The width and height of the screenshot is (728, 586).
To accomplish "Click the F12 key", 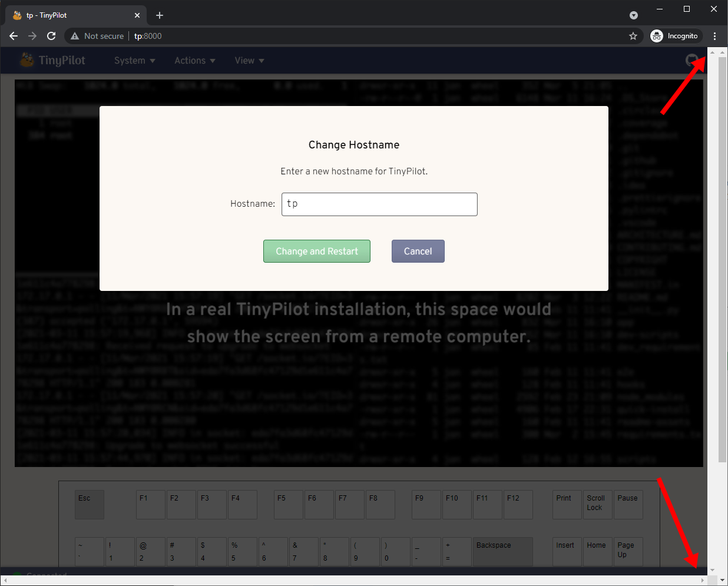I will (x=518, y=505).
